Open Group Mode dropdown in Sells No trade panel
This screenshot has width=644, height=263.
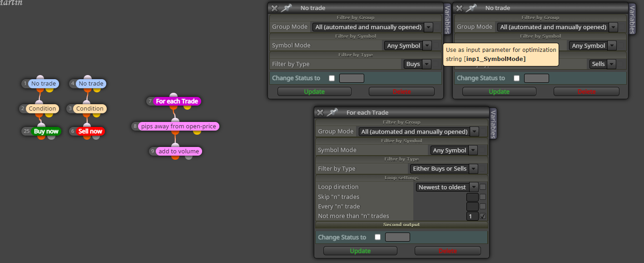pos(558,27)
